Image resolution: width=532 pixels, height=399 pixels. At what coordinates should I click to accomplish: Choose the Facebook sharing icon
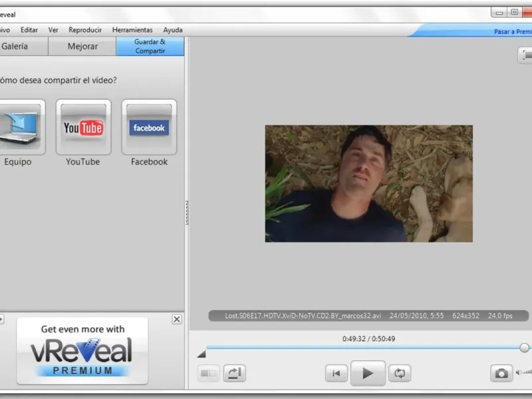coord(149,127)
